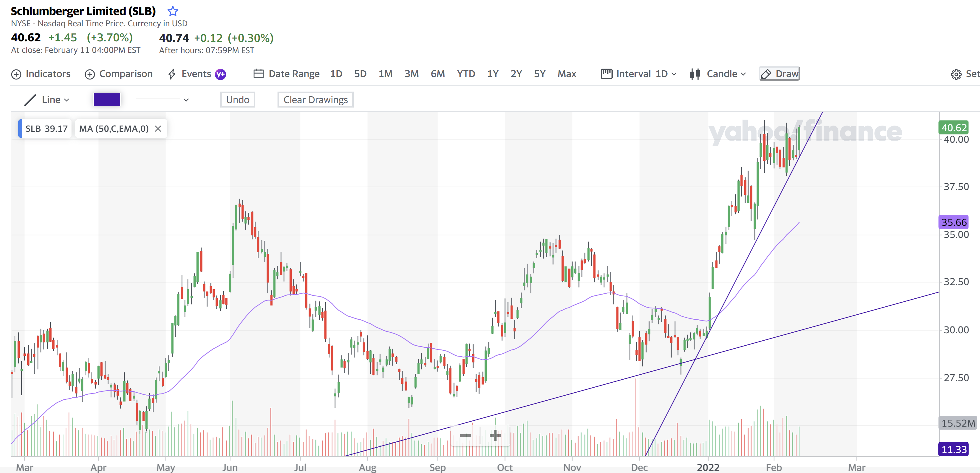Viewport: 980px width, 473px height.
Task: Remove the MA (50,C,EMA,0) indicator
Action: [x=158, y=129]
